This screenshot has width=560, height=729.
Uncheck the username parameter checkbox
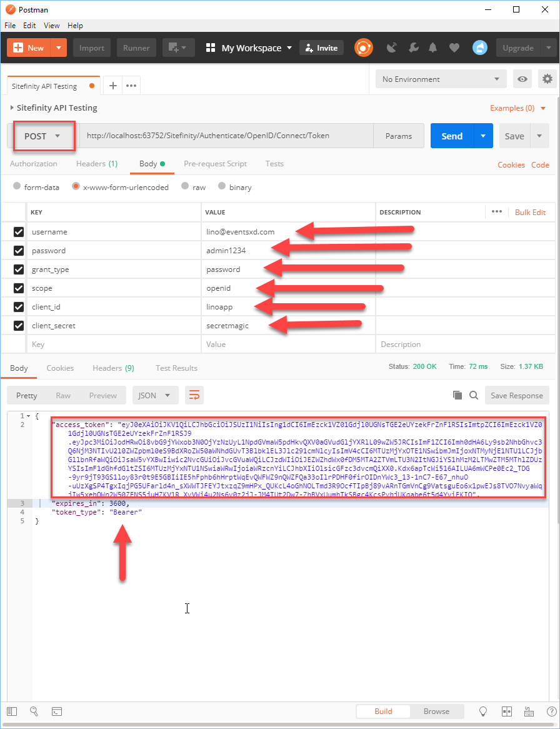pyautogui.click(x=19, y=231)
